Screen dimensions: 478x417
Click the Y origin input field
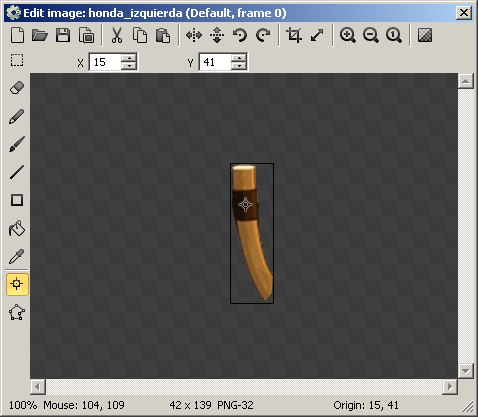pos(215,62)
